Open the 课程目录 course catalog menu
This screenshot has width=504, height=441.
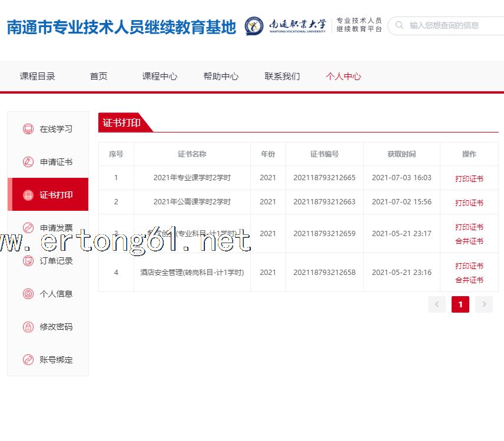tap(38, 76)
